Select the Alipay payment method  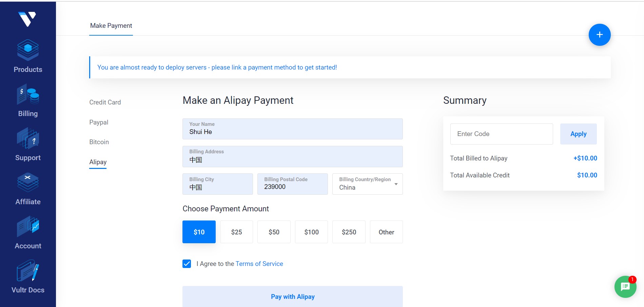tap(98, 162)
